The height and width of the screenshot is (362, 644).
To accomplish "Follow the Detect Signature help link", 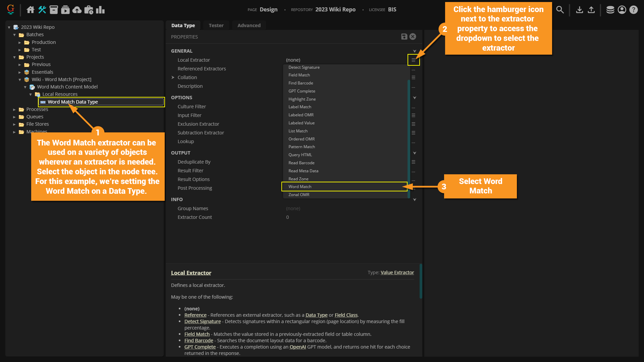I will click(202, 321).
